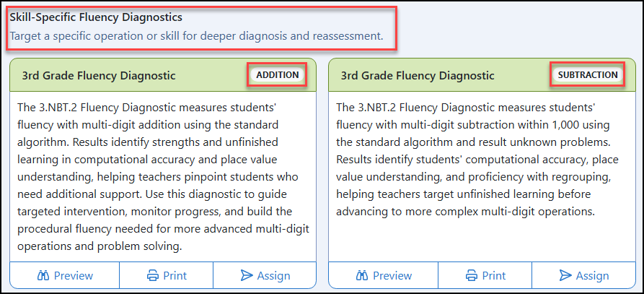
Task: Click the multi-digit subtraction description paragraph
Action: pos(477,160)
